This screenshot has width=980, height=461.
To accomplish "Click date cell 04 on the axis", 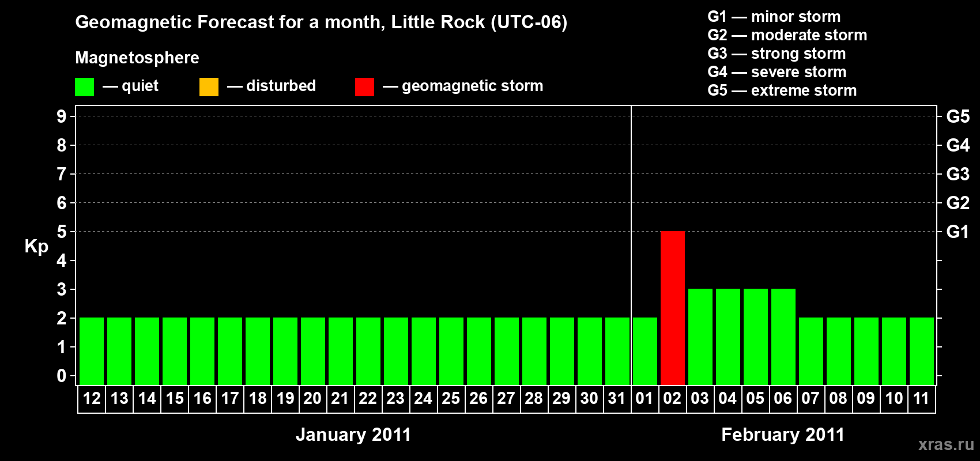I will pos(728,399).
